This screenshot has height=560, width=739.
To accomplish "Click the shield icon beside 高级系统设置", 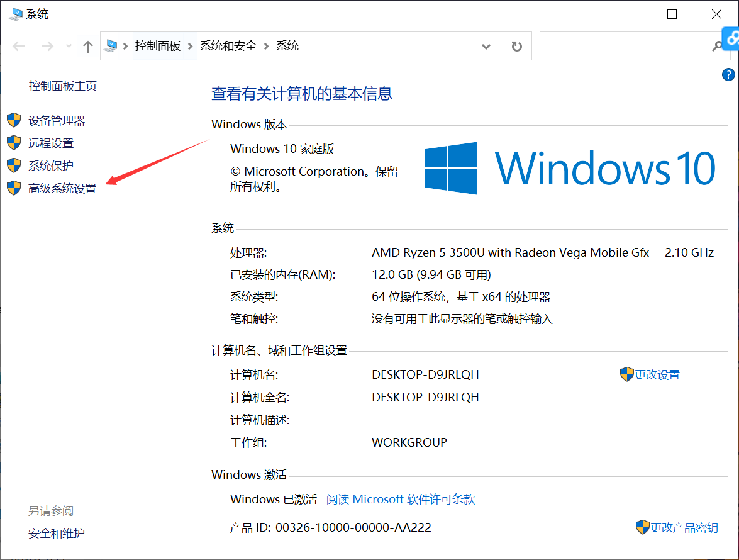I will [14, 188].
